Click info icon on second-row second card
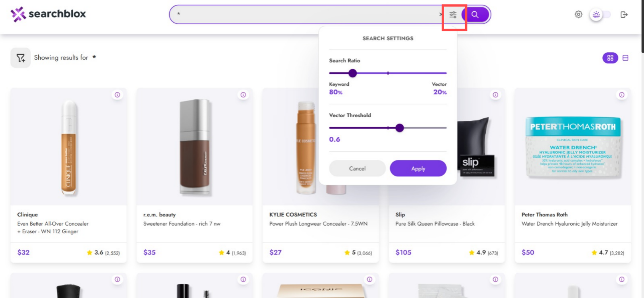This screenshot has height=298, width=644. [x=243, y=279]
